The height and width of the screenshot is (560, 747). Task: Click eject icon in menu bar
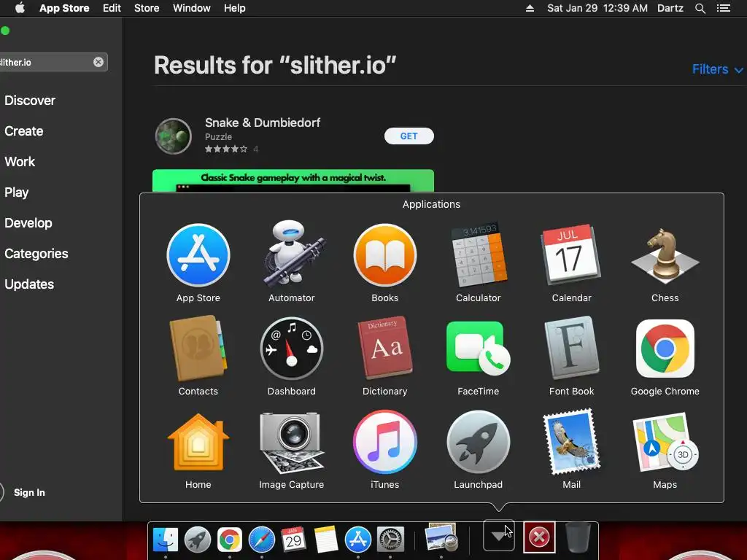pos(530,8)
